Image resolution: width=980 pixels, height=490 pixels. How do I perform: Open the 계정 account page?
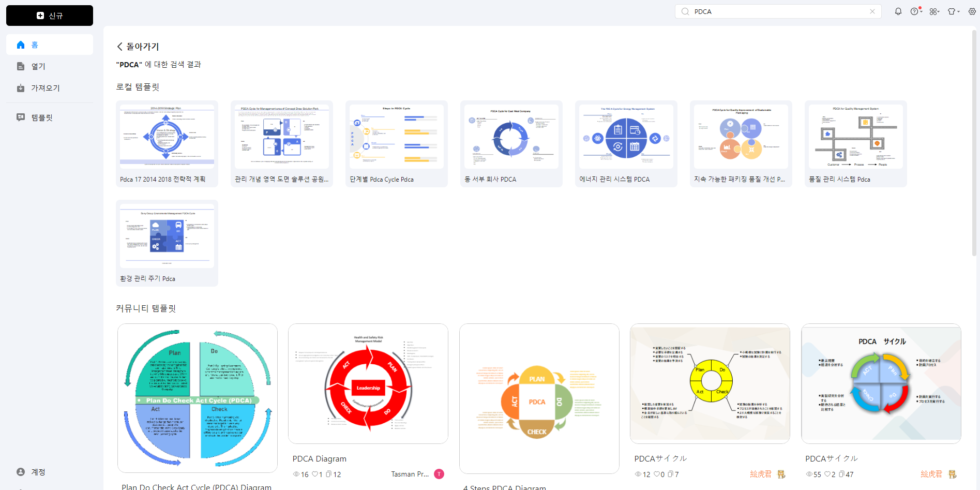[x=50, y=472]
